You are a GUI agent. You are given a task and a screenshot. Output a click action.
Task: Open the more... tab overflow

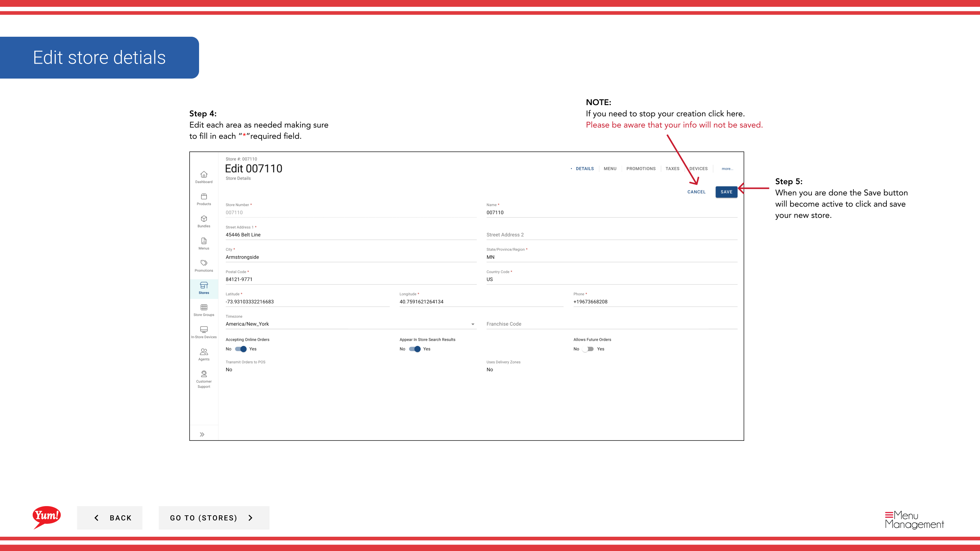[x=728, y=169]
